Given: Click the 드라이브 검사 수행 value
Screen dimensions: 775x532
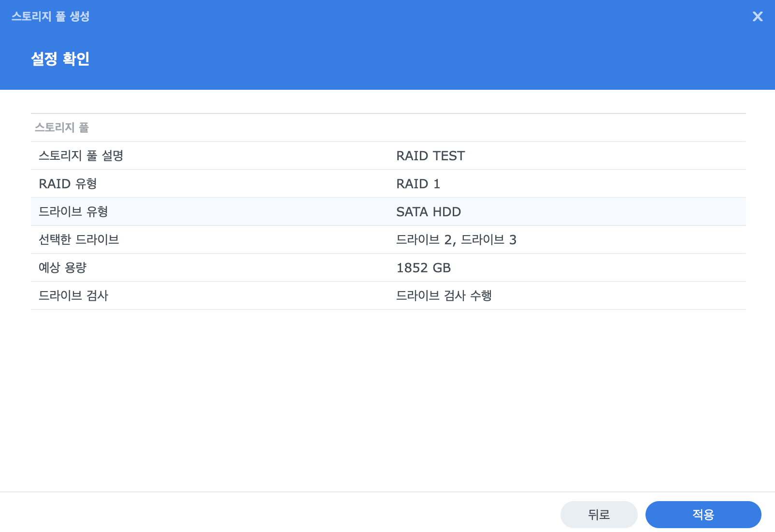Looking at the screenshot, I should click(x=444, y=295).
